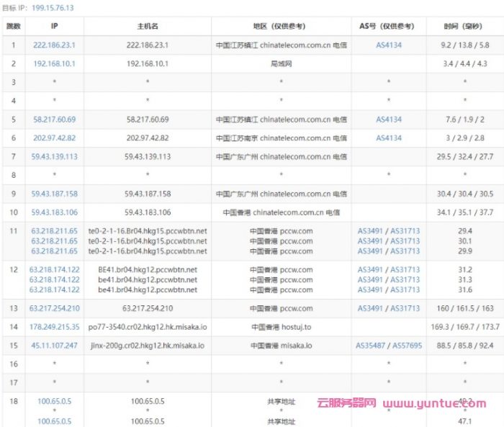Image resolution: width=504 pixels, height=427 pixels.
Task: Open the AS4134 link in hop 1 row
Action: [389, 45]
